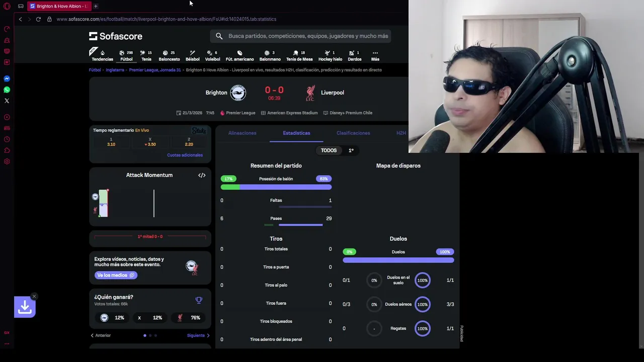Viewport: 644px width, 362px height.
Task: Open the sidebar history clock icon
Action: coord(7,139)
